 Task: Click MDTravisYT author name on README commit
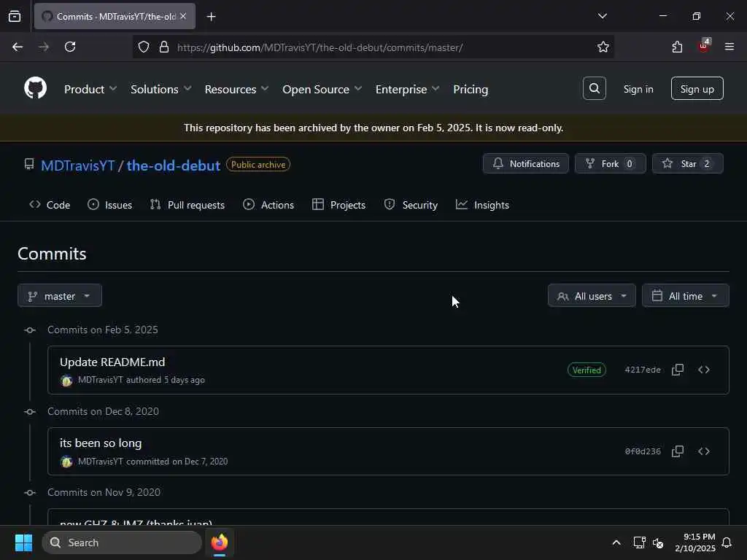101,380
